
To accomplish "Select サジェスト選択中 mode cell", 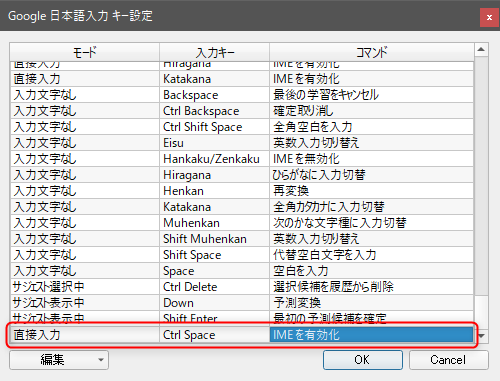I will coord(85,287).
